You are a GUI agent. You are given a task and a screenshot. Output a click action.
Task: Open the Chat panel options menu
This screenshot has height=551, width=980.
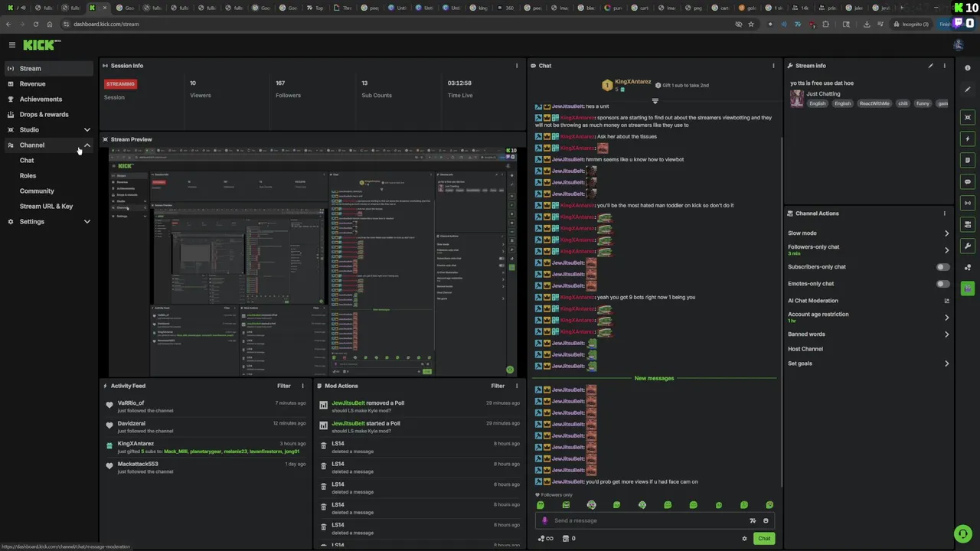(773, 66)
